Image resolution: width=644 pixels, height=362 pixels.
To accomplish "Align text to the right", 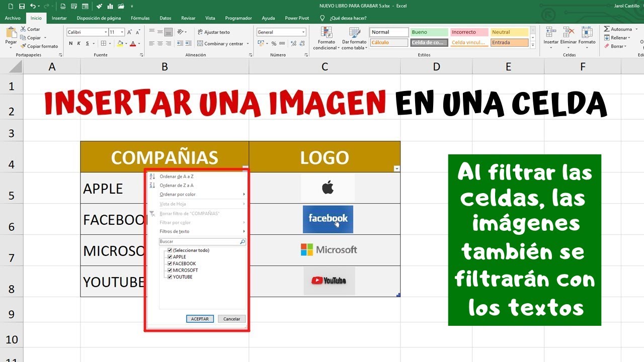I will (169, 44).
